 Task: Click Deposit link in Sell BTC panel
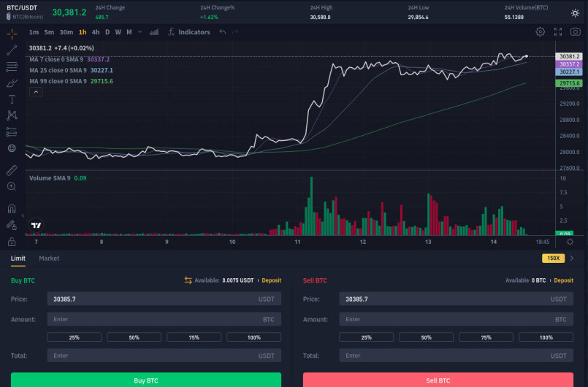click(564, 280)
